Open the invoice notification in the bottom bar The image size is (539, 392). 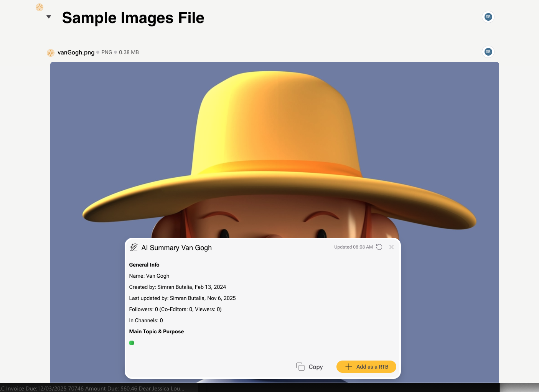point(92,388)
